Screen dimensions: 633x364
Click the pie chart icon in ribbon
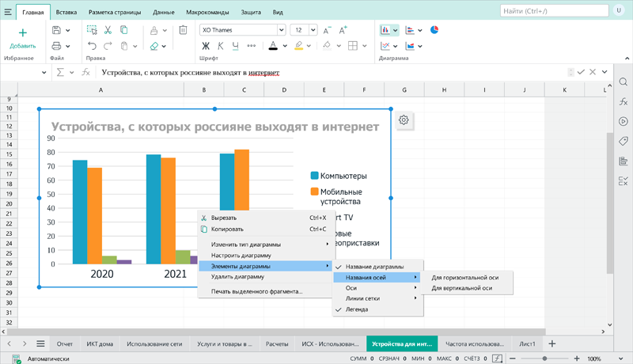pyautogui.click(x=434, y=30)
